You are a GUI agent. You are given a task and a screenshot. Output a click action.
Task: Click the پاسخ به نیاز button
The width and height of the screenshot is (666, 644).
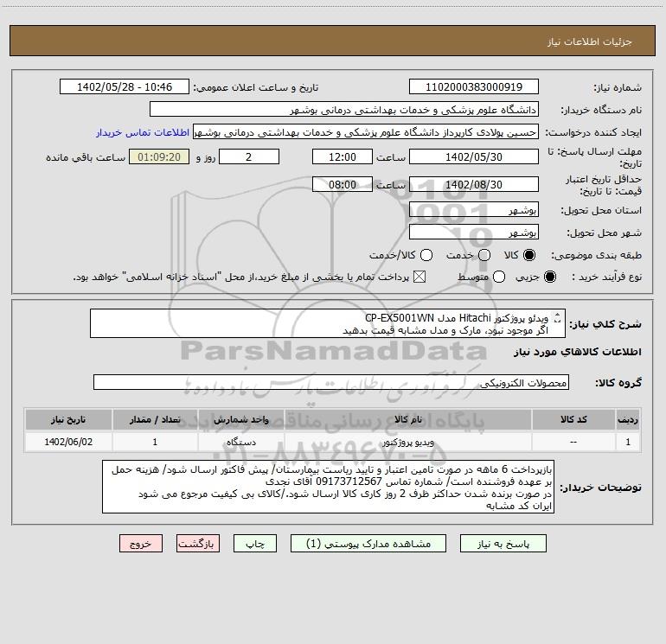point(503,544)
